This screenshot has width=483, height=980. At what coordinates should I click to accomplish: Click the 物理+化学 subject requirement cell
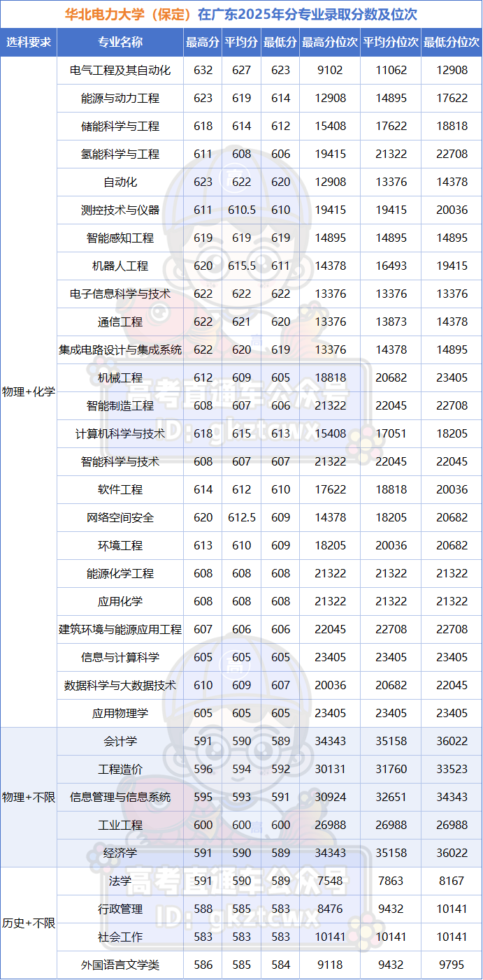coord(29,391)
